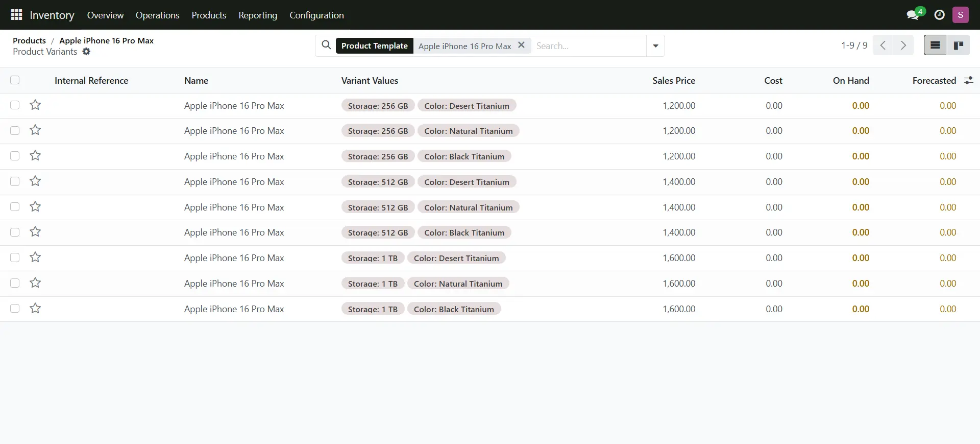Check the 256 GB Black Titanium row checkbox
This screenshot has width=980, height=444.
[x=15, y=156]
